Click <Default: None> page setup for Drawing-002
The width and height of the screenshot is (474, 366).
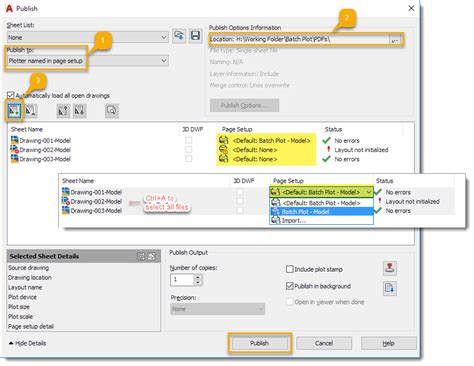click(255, 150)
